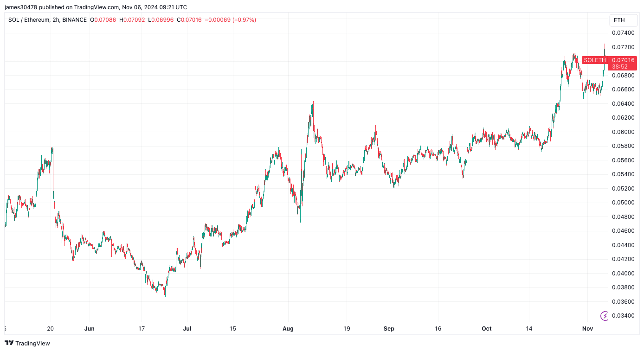Click the Nov date axis label
This screenshot has height=351, width=644.
(588, 329)
